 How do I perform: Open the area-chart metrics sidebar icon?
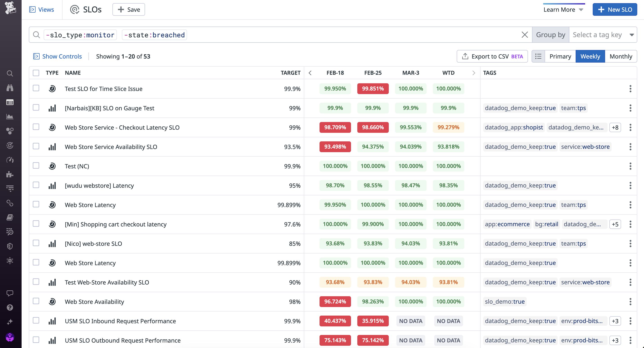click(10, 117)
